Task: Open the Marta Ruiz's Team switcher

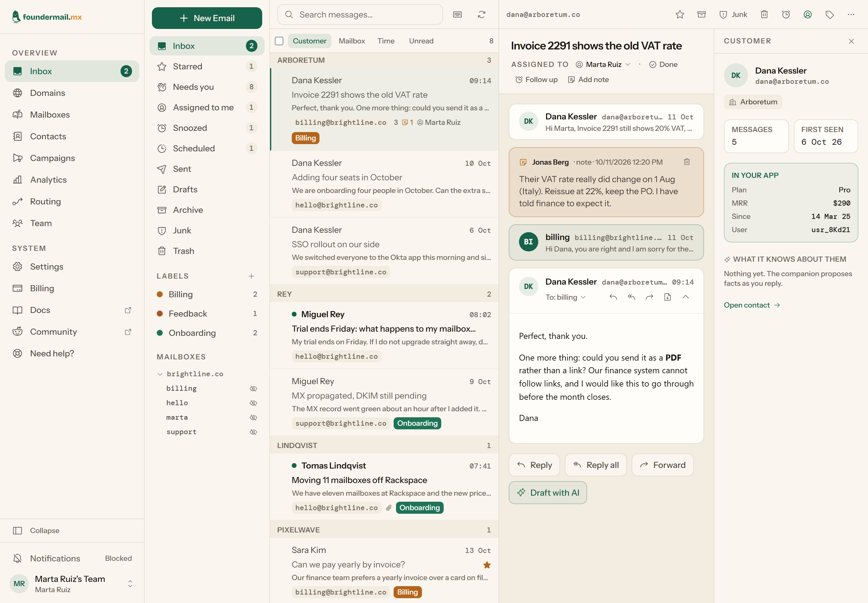Action: point(72,584)
